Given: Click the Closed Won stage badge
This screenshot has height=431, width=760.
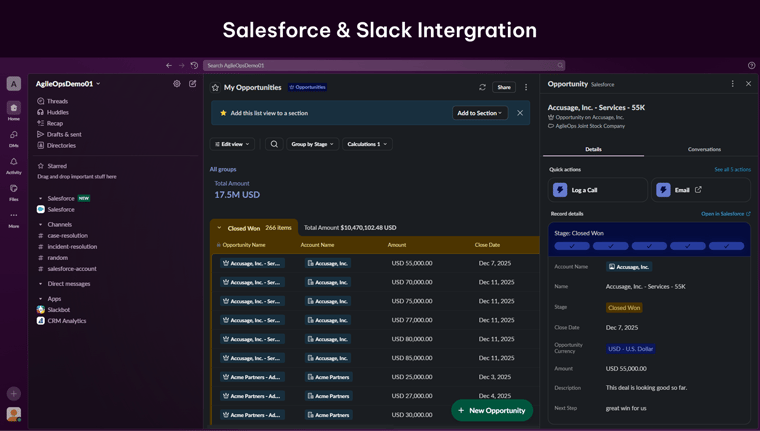Looking at the screenshot, I should (x=624, y=308).
